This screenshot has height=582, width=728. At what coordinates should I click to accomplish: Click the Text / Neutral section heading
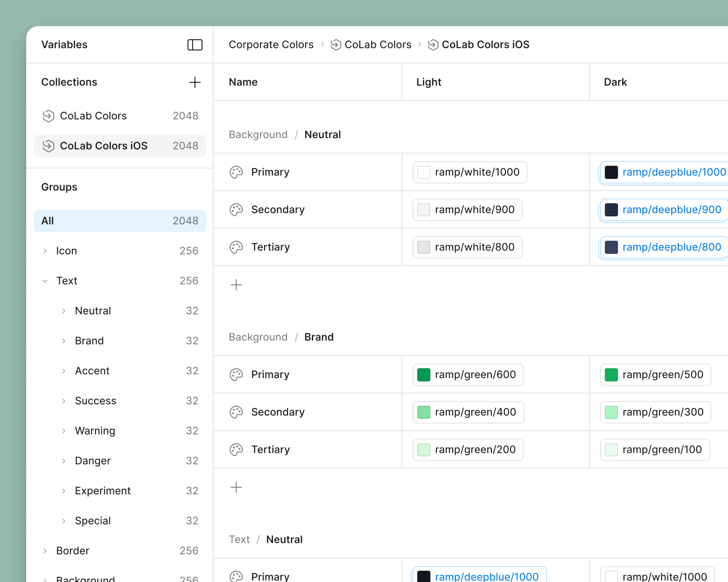pyautogui.click(x=266, y=540)
